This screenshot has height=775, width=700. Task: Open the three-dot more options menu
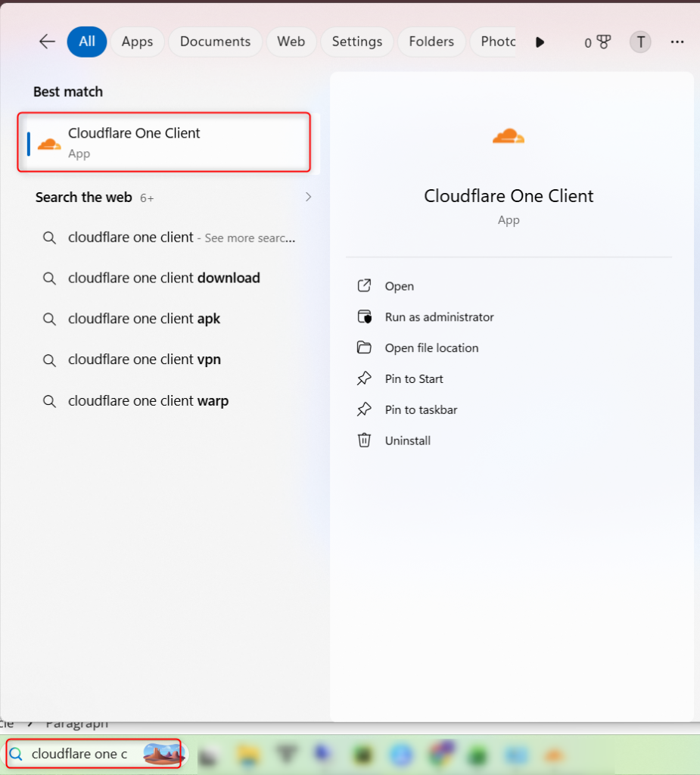(677, 42)
